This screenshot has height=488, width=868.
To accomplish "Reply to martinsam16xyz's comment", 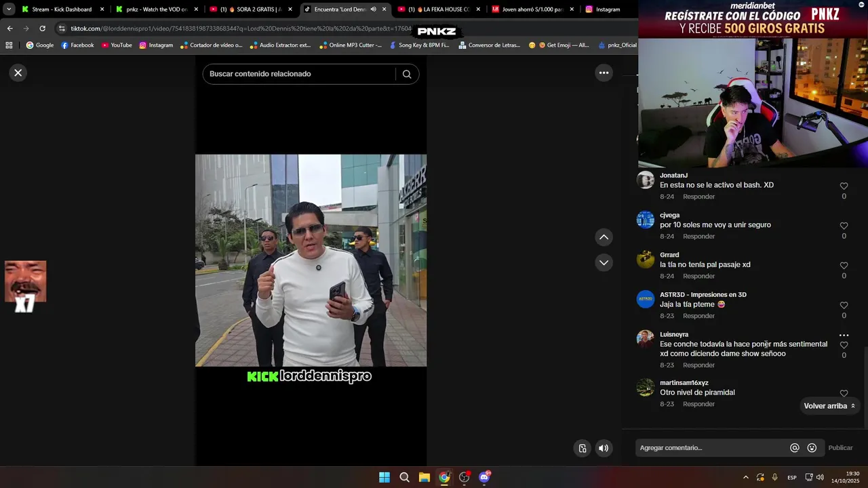I will pos(698,404).
